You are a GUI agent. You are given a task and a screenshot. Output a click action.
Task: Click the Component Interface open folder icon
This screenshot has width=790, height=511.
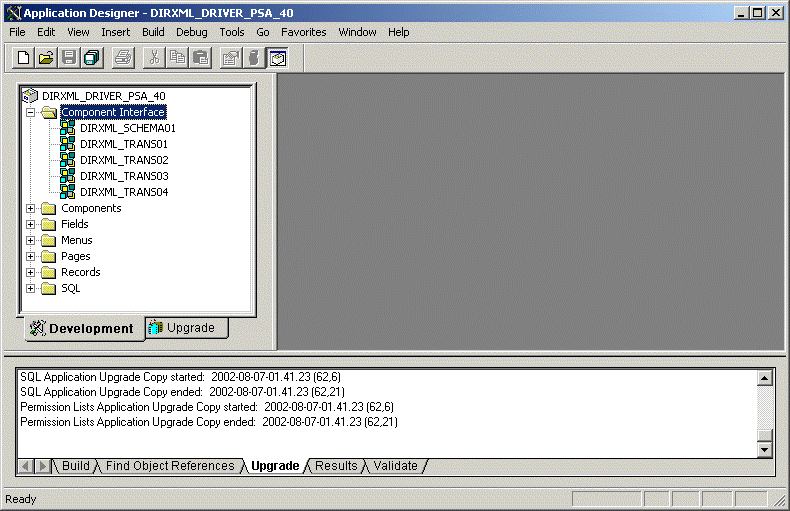[x=49, y=112]
